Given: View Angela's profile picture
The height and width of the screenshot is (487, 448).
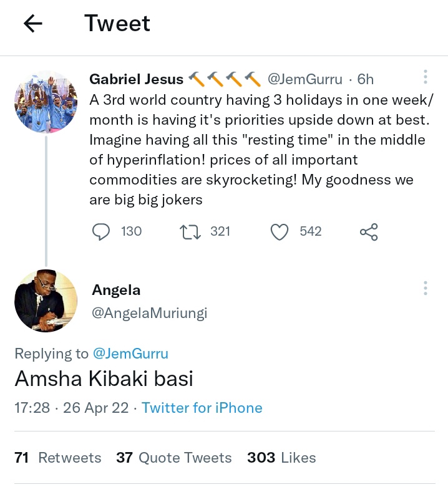Looking at the screenshot, I should click(46, 301).
